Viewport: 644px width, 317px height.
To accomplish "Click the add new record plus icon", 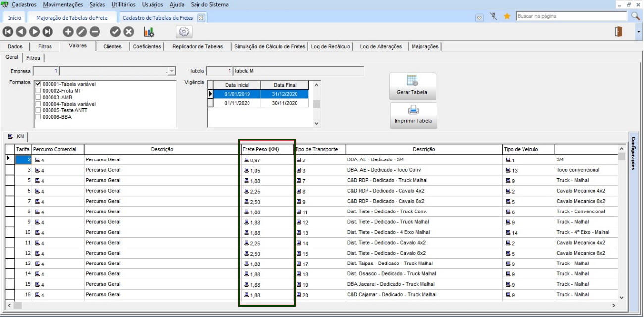I will (68, 32).
